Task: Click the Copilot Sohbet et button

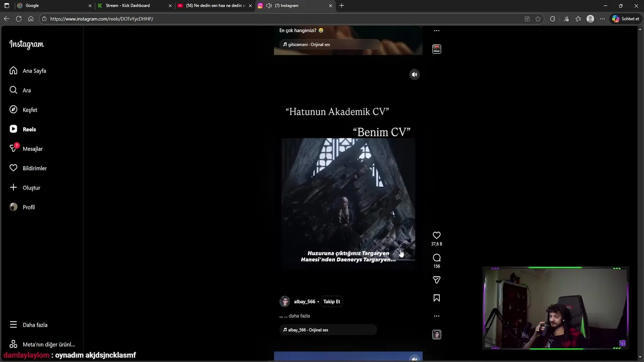Action: click(x=625, y=19)
